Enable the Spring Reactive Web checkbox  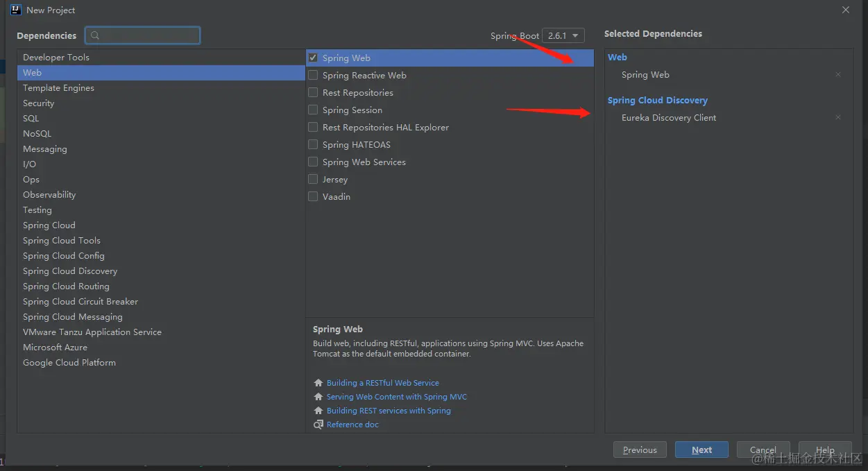313,76
